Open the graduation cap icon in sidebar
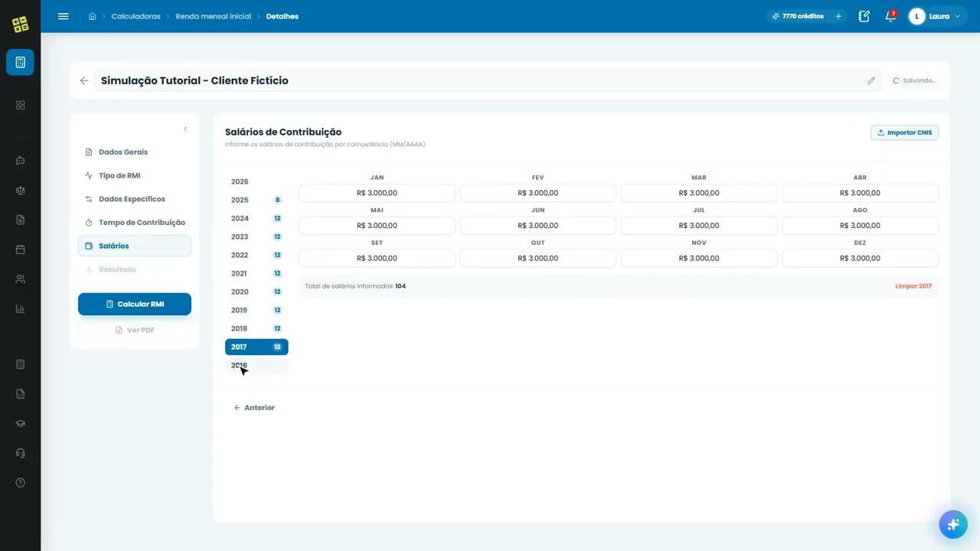This screenshot has width=980, height=551. pyautogui.click(x=21, y=423)
